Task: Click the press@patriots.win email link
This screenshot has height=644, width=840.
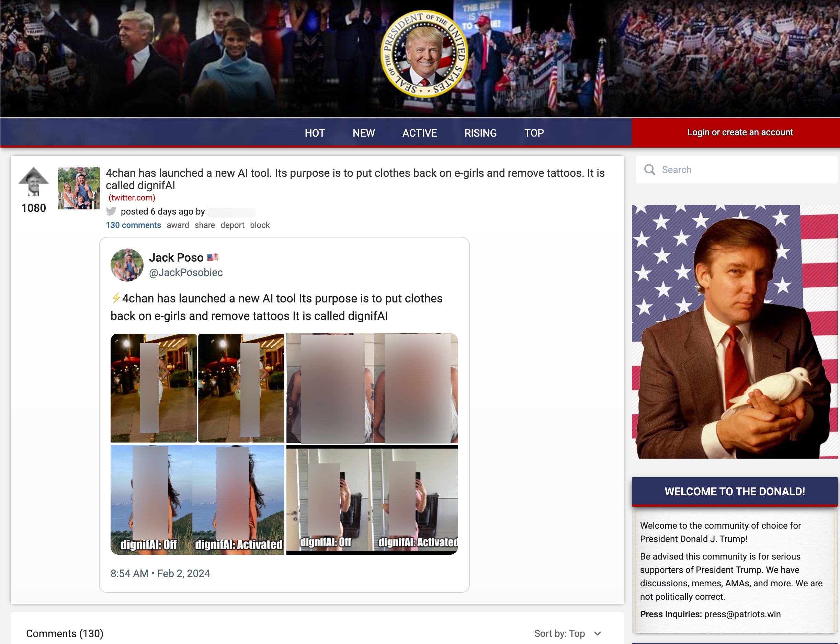Action: 742,614
